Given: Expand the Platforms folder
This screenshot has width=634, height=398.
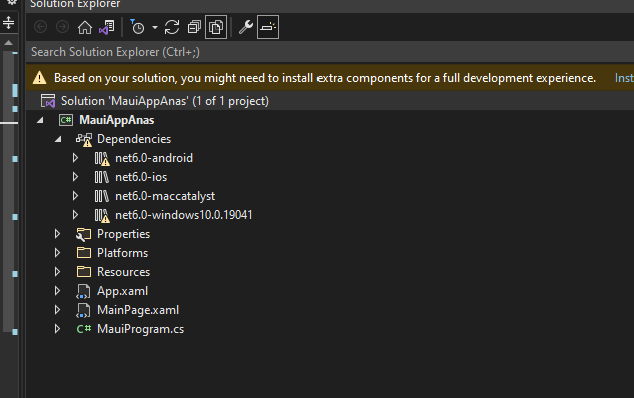Looking at the screenshot, I should click(x=57, y=253).
